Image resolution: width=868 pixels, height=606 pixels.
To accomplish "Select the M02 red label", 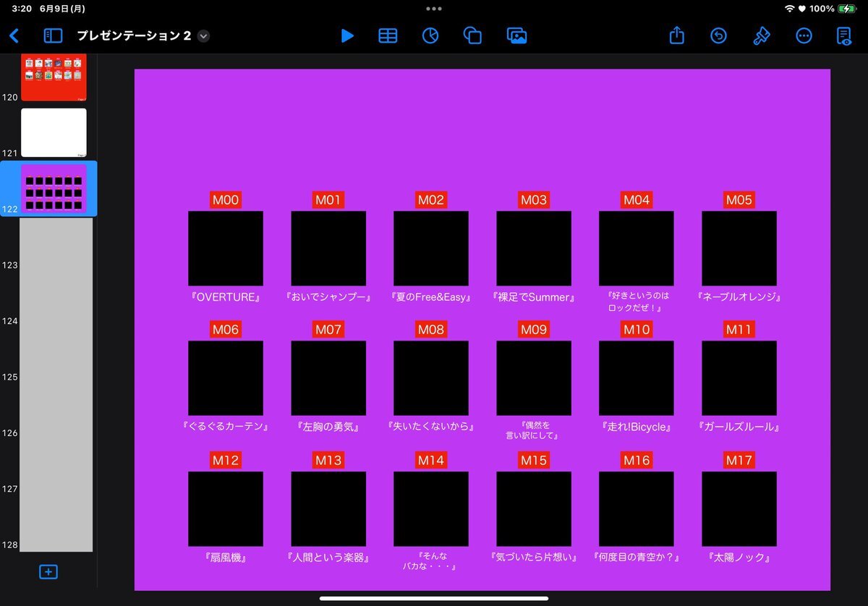I will (431, 200).
